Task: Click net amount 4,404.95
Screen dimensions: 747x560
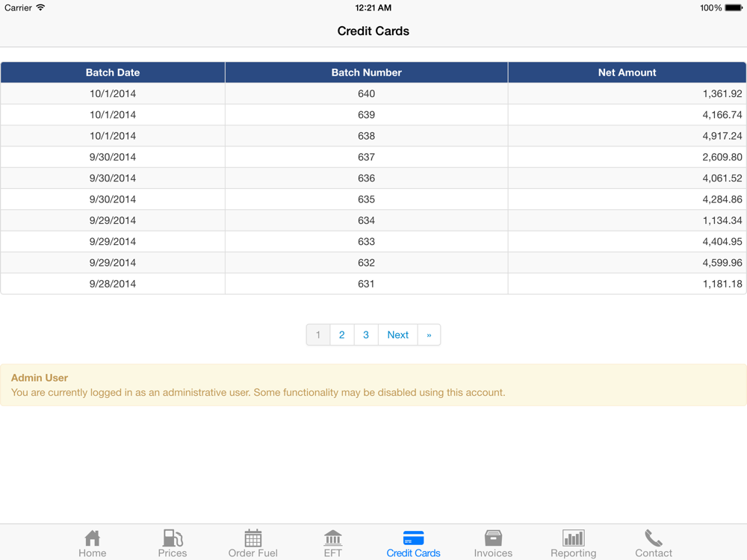Action: tap(722, 241)
